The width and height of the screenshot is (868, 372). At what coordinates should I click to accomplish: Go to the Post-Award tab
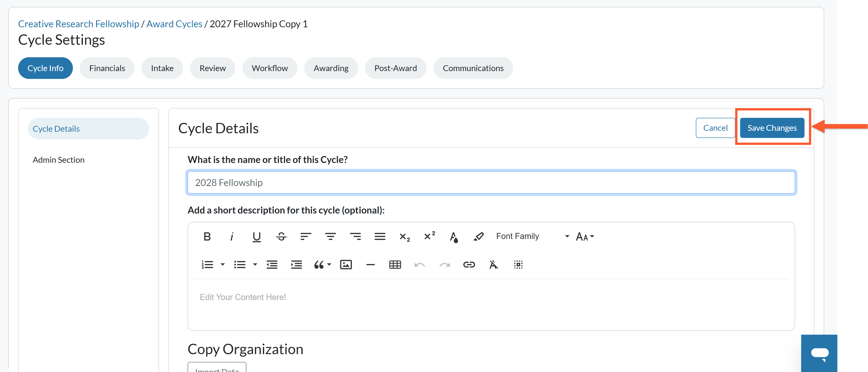point(396,68)
